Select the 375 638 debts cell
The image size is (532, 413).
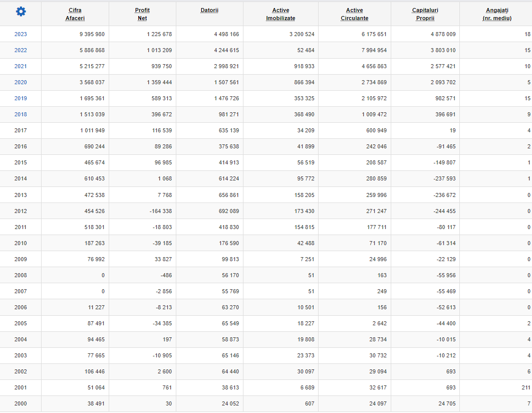coord(210,146)
